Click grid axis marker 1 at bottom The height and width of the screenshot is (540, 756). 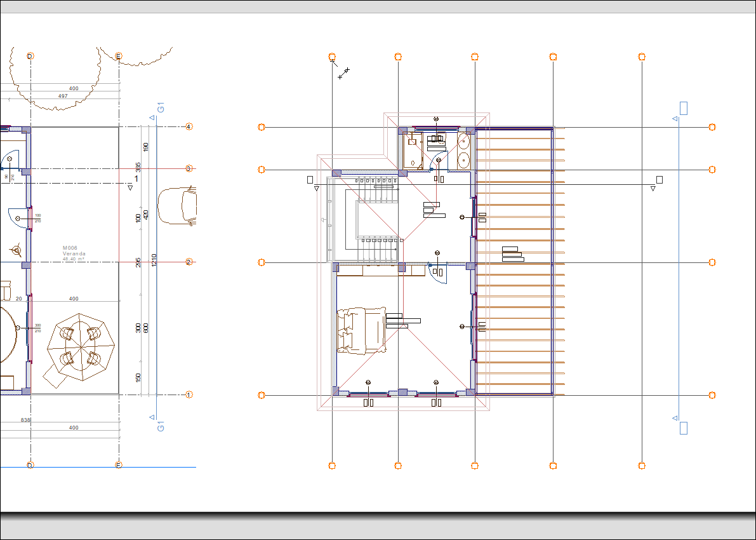coord(189,395)
